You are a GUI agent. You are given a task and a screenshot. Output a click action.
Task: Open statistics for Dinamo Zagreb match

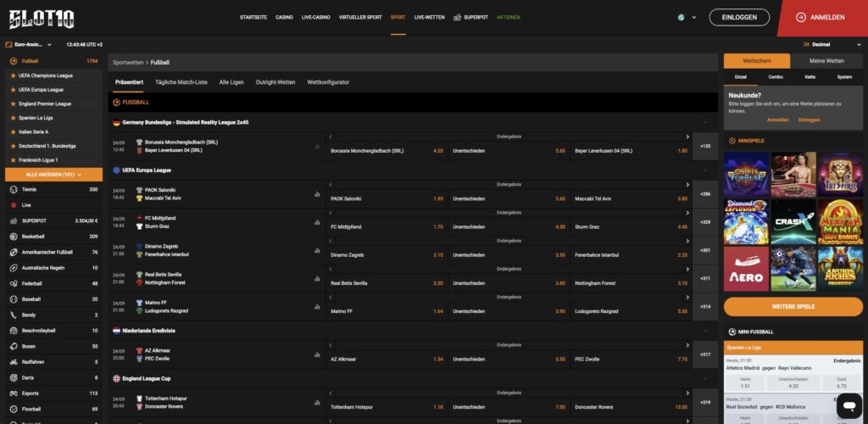[317, 250]
